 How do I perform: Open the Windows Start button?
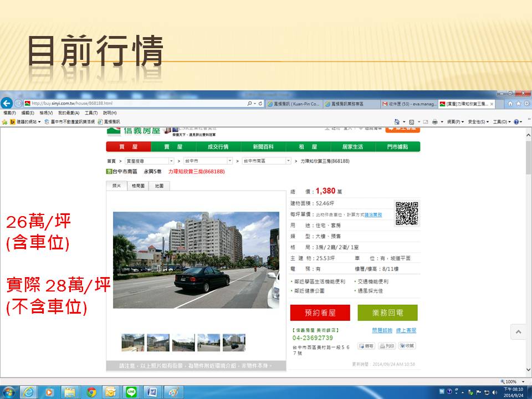coord(8,392)
